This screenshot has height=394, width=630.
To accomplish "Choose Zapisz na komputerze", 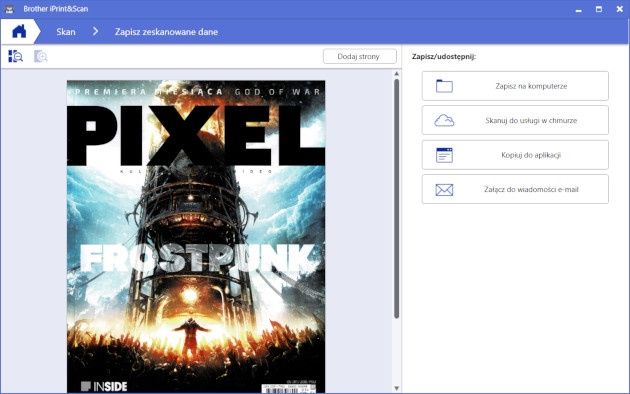I will 515,86.
